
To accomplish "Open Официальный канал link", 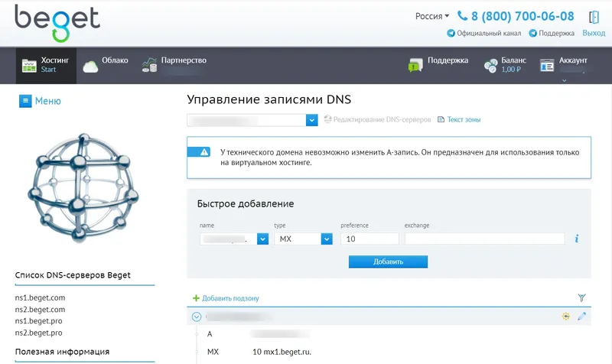I will [x=489, y=33].
